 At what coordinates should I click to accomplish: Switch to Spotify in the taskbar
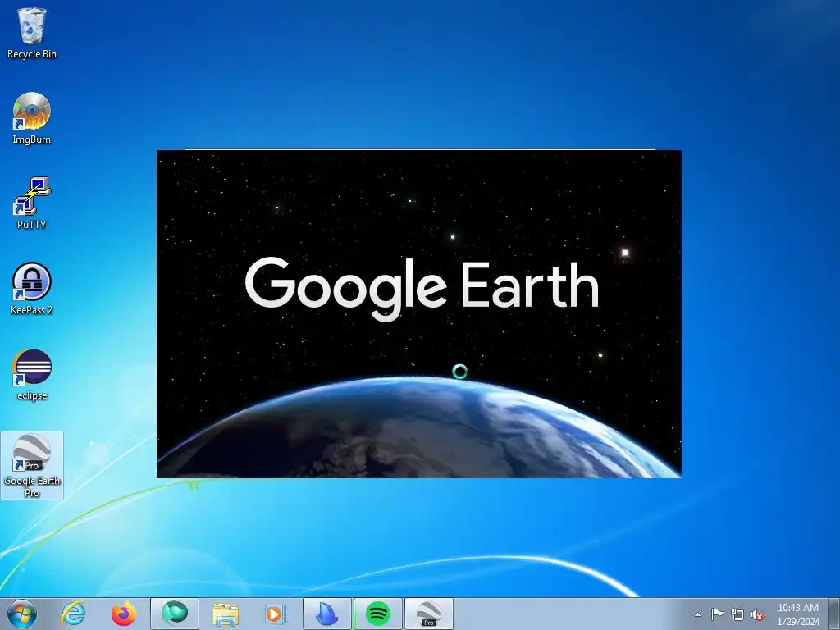[377, 614]
